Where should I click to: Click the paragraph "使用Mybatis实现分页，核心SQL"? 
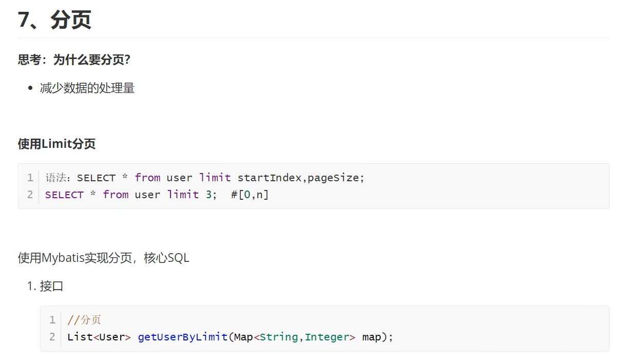pyautogui.click(x=103, y=258)
